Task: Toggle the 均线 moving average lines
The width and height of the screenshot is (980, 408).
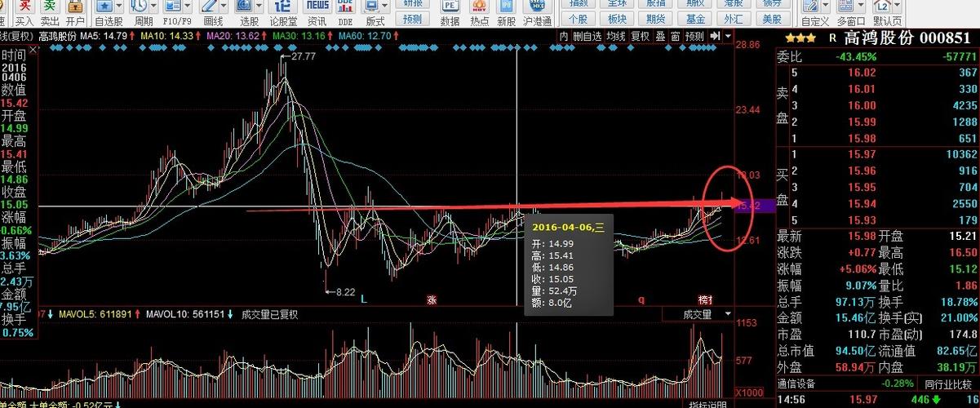Action: tap(616, 36)
